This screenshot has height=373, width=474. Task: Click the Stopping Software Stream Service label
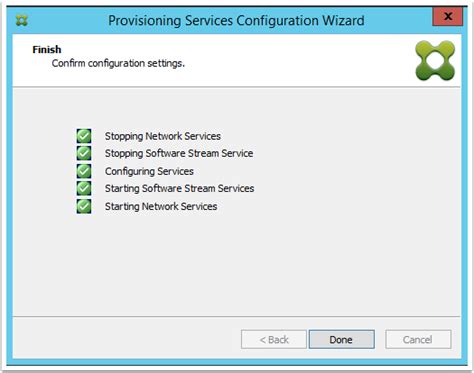179,154
